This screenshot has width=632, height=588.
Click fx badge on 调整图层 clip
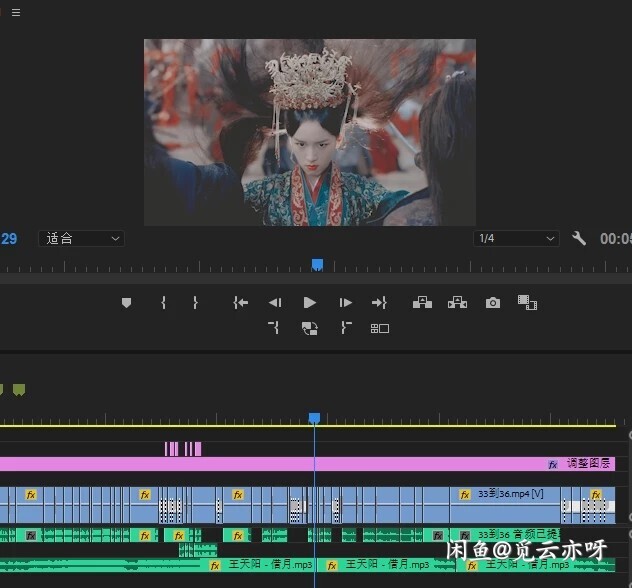click(x=553, y=465)
